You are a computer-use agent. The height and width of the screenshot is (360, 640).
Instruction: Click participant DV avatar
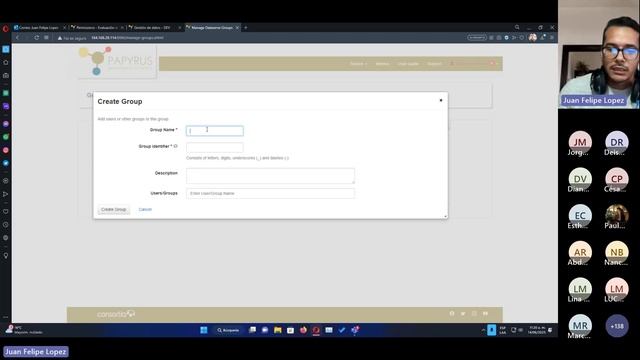tap(580, 179)
